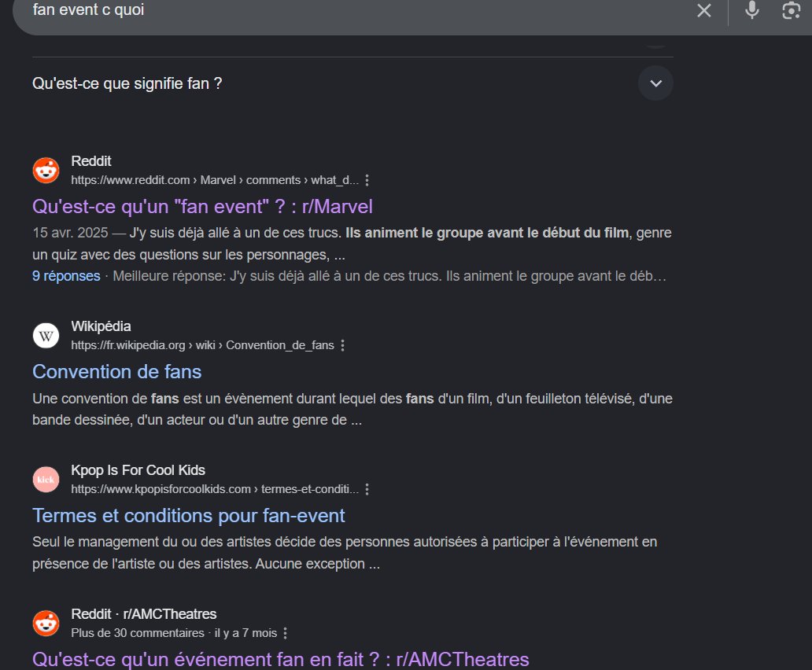812x670 pixels.
Task: Click the Reddit favicon of the r/AMCTheatres result
Action: [x=46, y=624]
